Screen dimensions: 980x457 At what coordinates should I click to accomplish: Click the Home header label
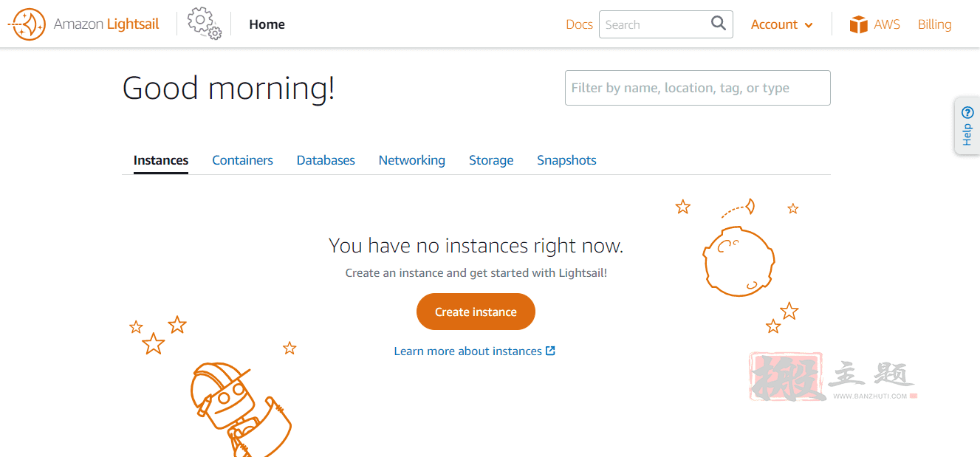click(x=267, y=24)
